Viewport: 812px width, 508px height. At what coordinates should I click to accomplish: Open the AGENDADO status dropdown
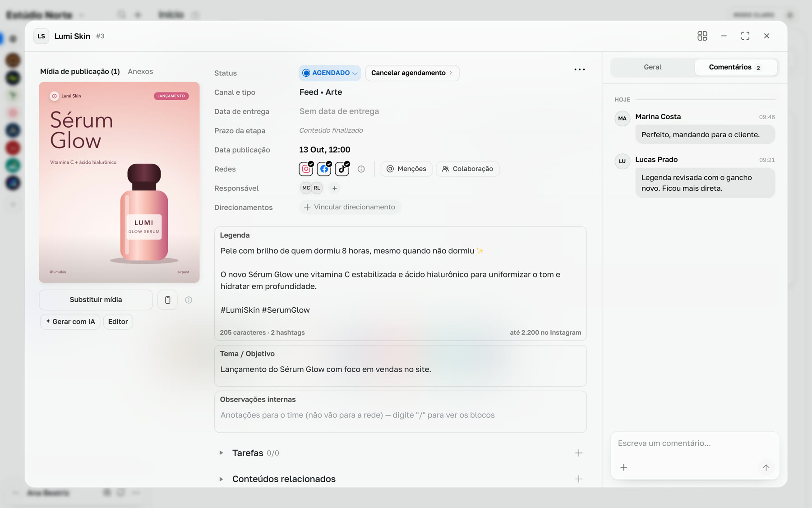(330, 73)
